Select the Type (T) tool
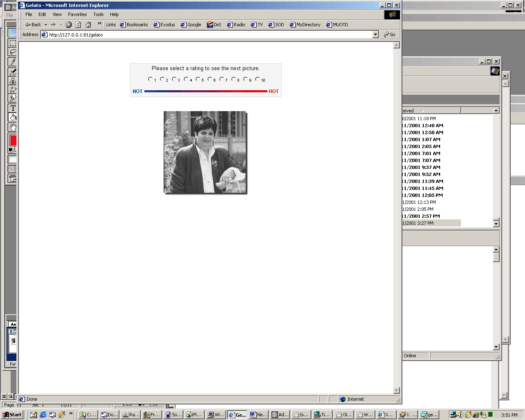 point(13,108)
